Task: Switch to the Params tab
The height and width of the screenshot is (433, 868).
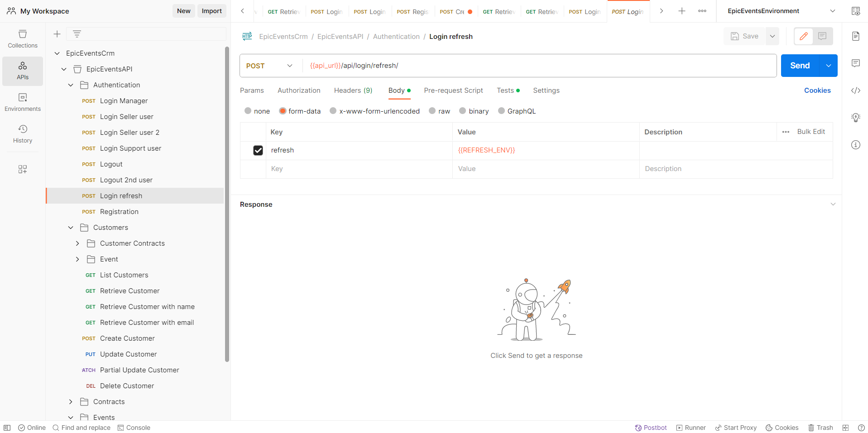Action: click(x=252, y=90)
